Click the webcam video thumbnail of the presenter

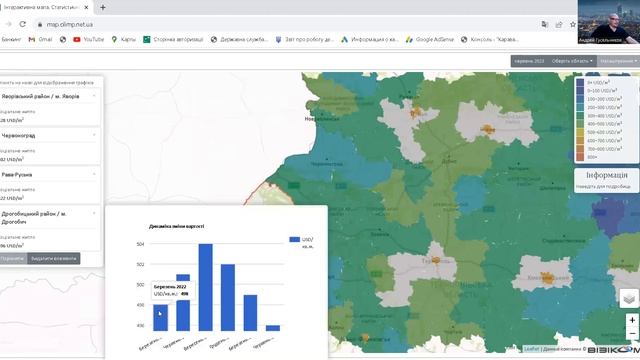pyautogui.click(x=609, y=22)
